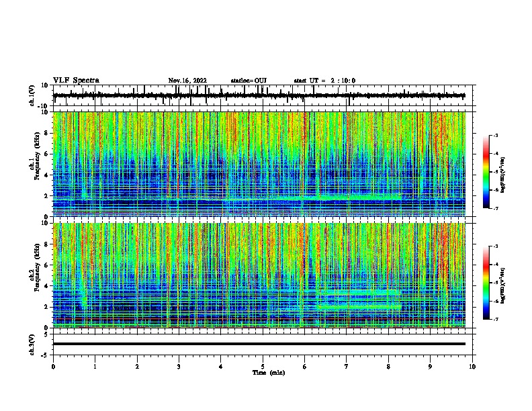Click the ch.2 colorbar 'log(PSD)' label
Image resolution: width=532 pixels, height=411 pixels.
click(x=502, y=286)
